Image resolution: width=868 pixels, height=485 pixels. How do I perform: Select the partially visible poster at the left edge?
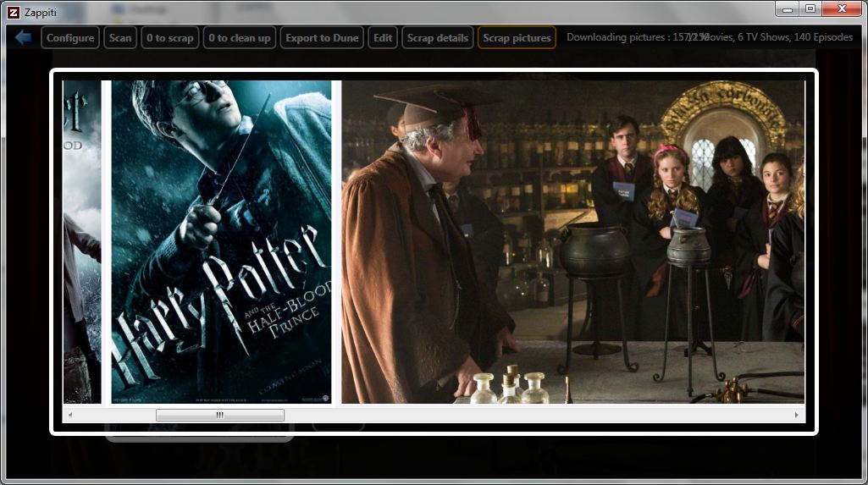coord(82,242)
